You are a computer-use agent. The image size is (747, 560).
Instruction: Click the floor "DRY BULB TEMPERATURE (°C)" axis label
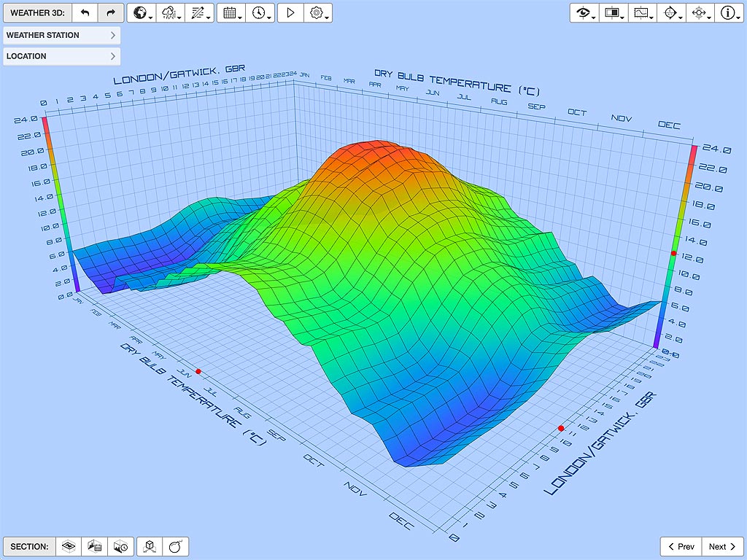tap(193, 394)
